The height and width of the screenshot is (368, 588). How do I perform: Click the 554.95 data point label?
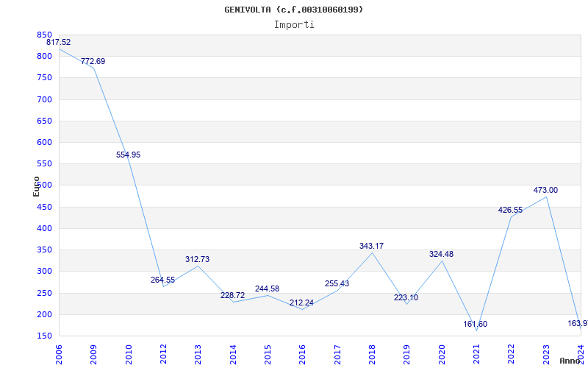(128, 155)
